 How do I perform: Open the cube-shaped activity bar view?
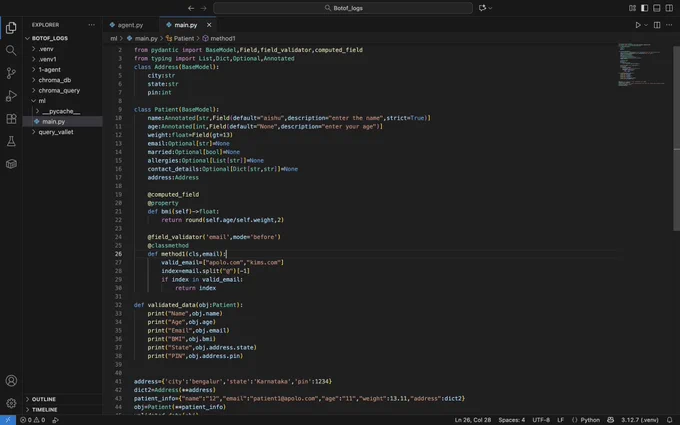click(11, 163)
